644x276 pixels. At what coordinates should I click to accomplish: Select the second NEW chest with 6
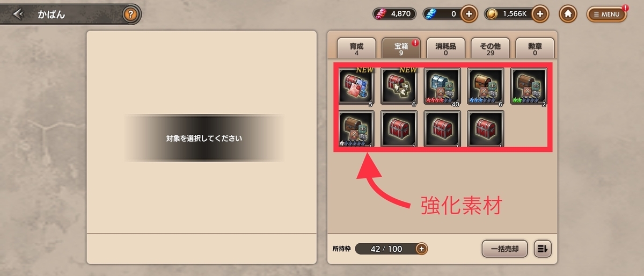400,86
